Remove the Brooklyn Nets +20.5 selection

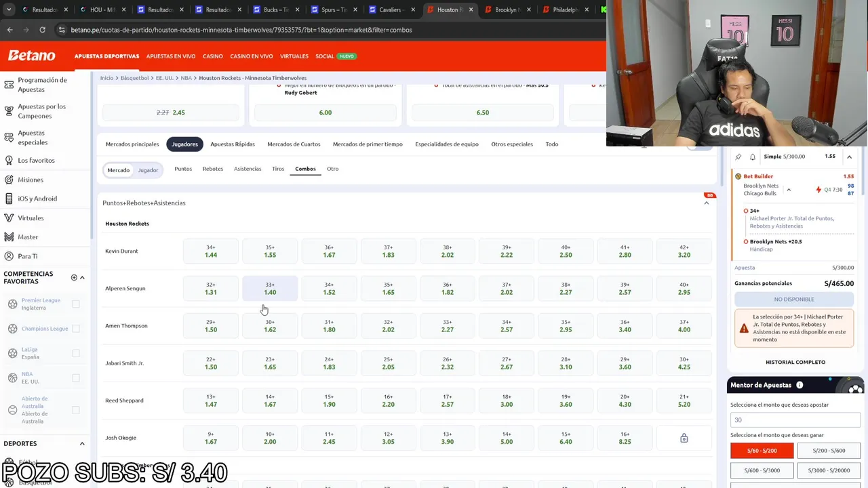[746, 242]
